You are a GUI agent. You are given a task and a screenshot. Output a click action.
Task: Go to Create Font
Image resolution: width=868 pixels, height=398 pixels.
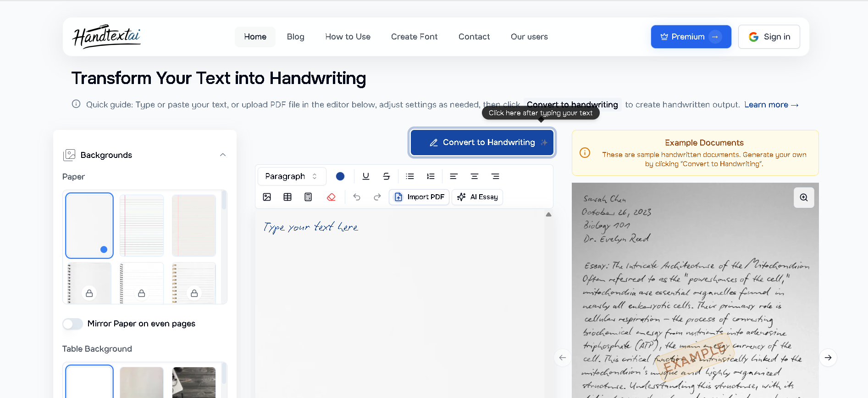(x=415, y=37)
